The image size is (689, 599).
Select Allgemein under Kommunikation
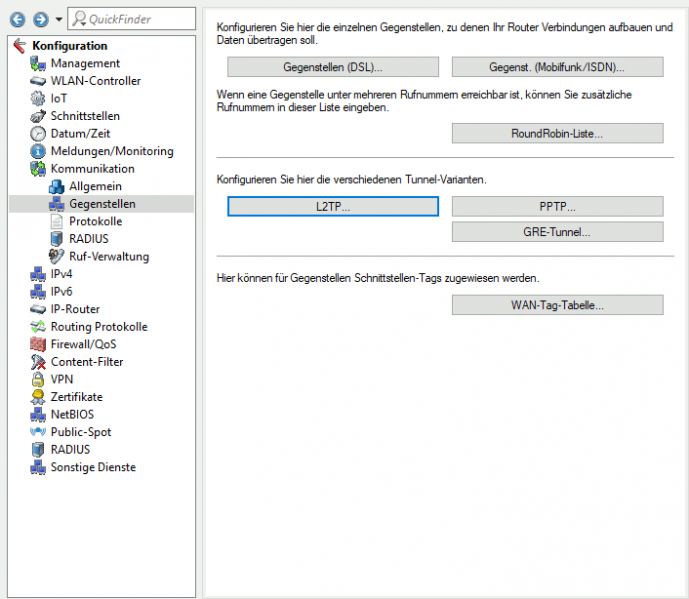click(x=95, y=187)
